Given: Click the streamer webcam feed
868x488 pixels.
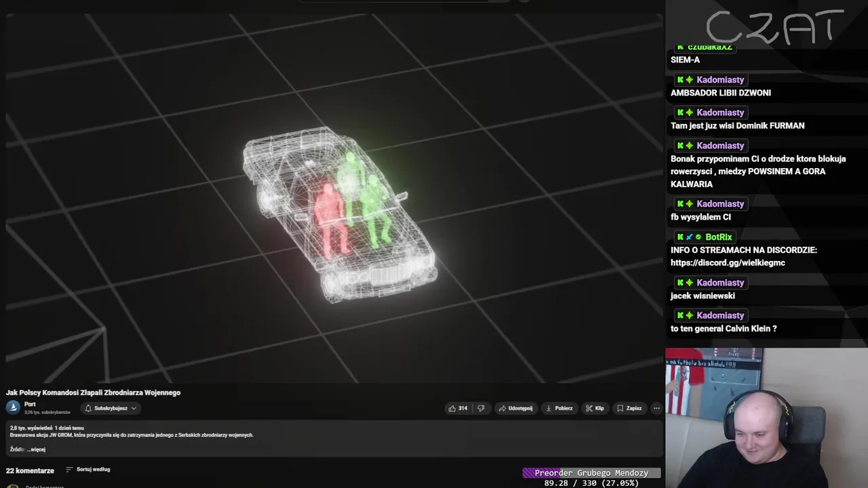Looking at the screenshot, I should coord(766,418).
